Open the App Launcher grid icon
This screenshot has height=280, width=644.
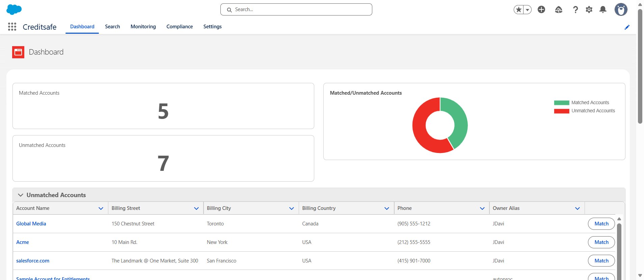point(12,27)
